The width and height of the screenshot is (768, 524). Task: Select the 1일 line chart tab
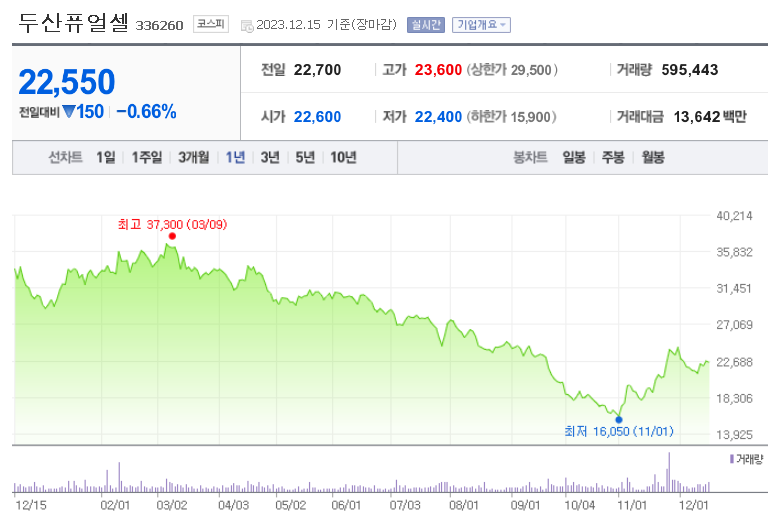pyautogui.click(x=106, y=157)
